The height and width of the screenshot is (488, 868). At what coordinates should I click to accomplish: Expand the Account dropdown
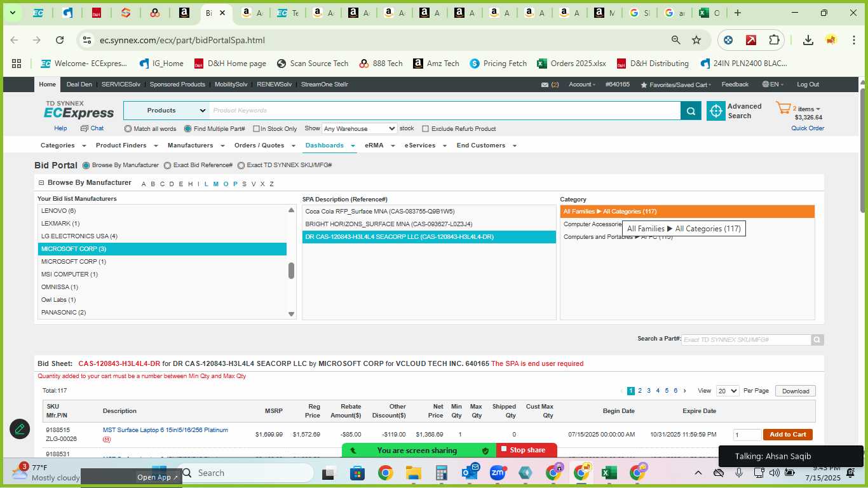[x=582, y=85]
